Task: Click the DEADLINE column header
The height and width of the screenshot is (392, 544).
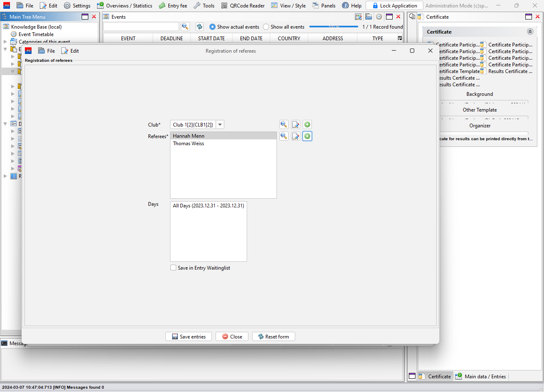Action: pos(172,38)
